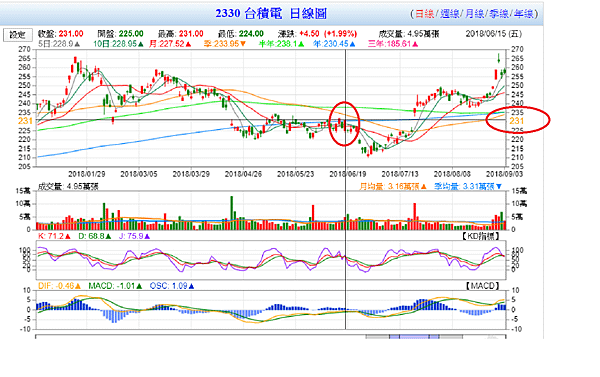Click the 年 230.45 blue up-arrow indicator
The width and height of the screenshot is (600, 377).
point(352,44)
